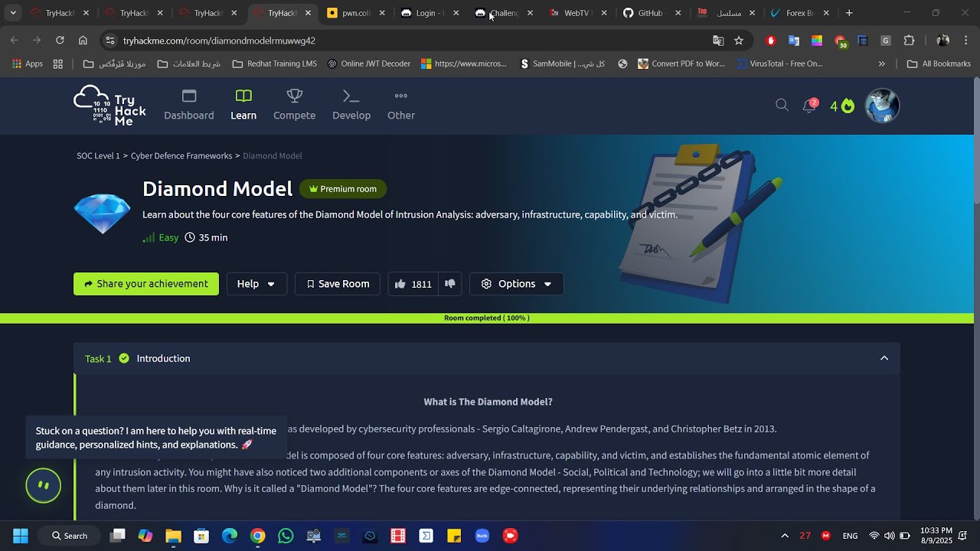Image resolution: width=980 pixels, height=551 pixels.
Task: Expand the Help dropdown
Action: tap(256, 284)
